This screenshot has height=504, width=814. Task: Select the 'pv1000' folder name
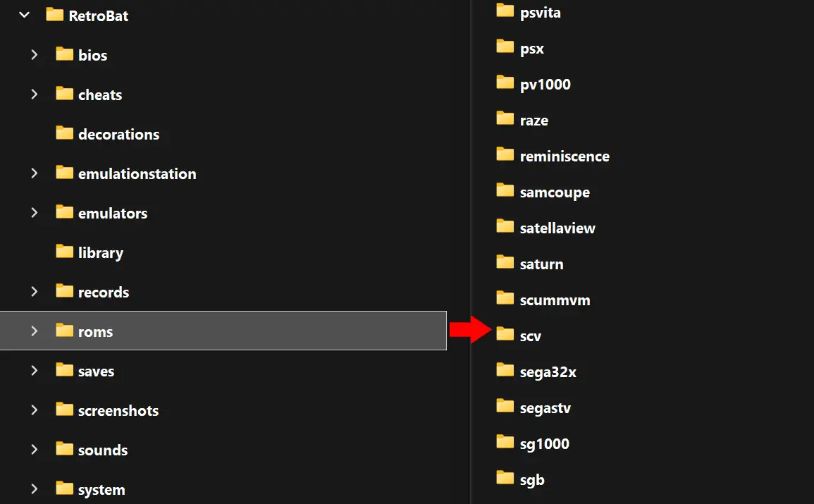pyautogui.click(x=545, y=85)
